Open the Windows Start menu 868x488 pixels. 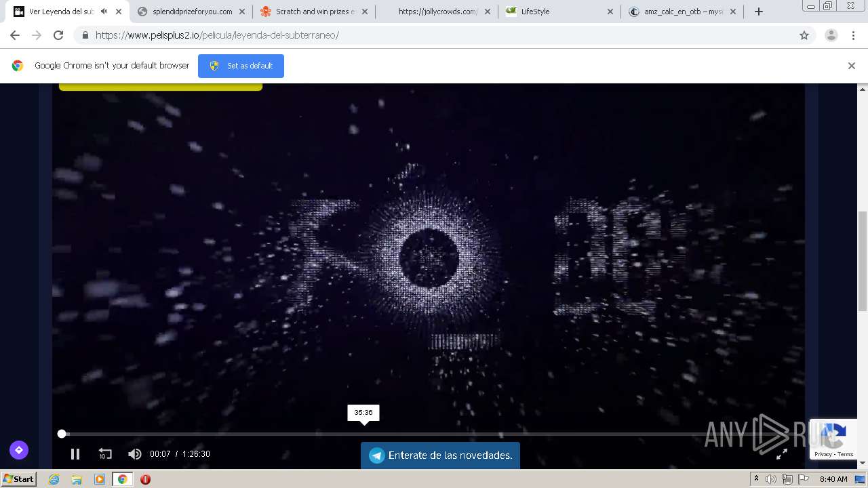coord(18,479)
